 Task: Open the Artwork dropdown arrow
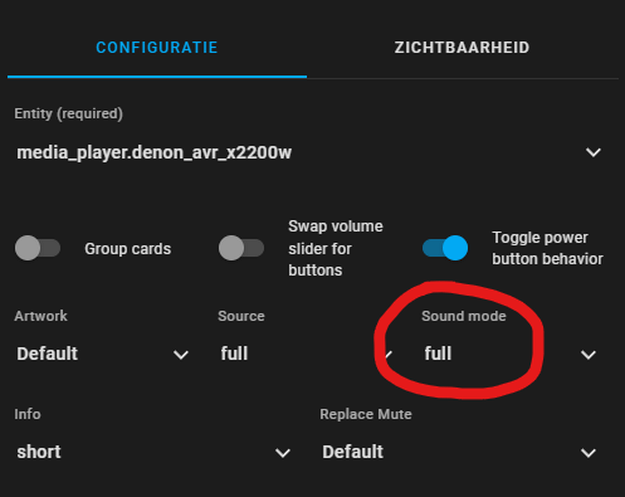pos(181,354)
